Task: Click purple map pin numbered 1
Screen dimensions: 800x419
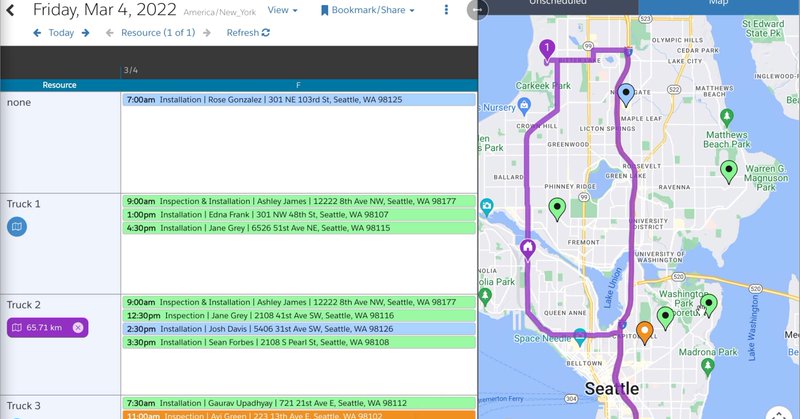Action: tap(547, 51)
